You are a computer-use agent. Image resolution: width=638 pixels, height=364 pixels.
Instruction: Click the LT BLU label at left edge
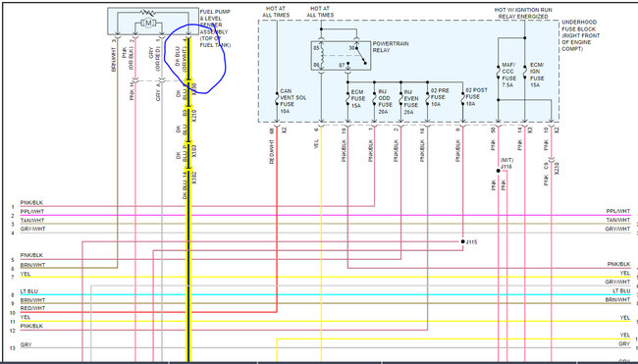[29, 291]
